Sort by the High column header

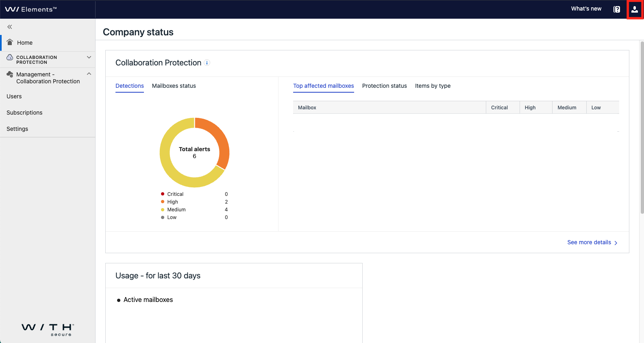point(536,107)
